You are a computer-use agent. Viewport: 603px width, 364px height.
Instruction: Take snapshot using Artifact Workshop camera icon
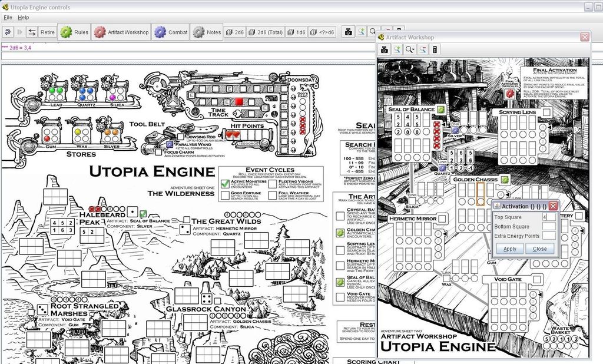click(x=385, y=50)
